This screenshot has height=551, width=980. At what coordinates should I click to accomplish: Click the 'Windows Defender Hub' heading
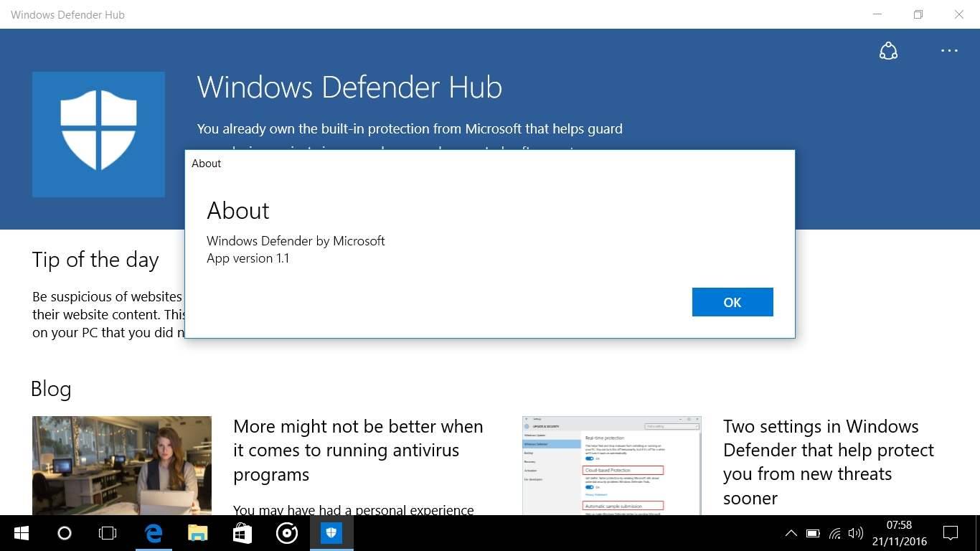(349, 88)
